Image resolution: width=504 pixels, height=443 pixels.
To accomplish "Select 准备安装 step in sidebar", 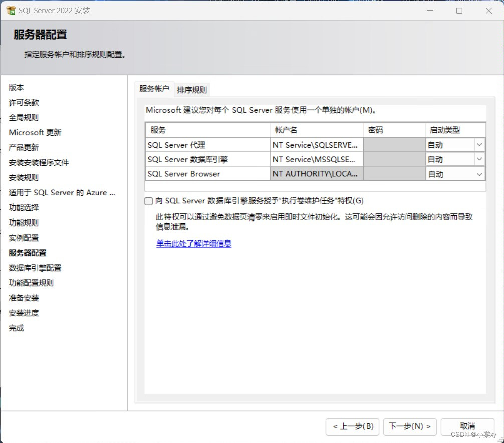I will [x=24, y=298].
